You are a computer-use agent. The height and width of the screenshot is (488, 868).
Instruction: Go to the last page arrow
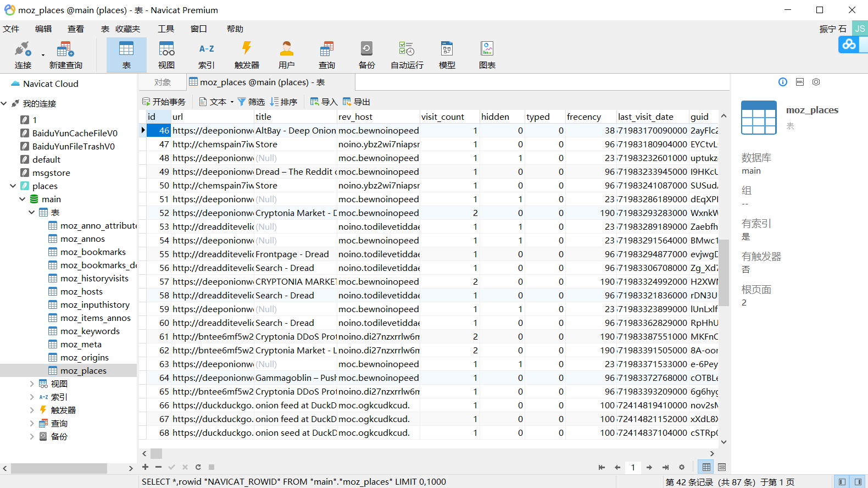pos(665,467)
